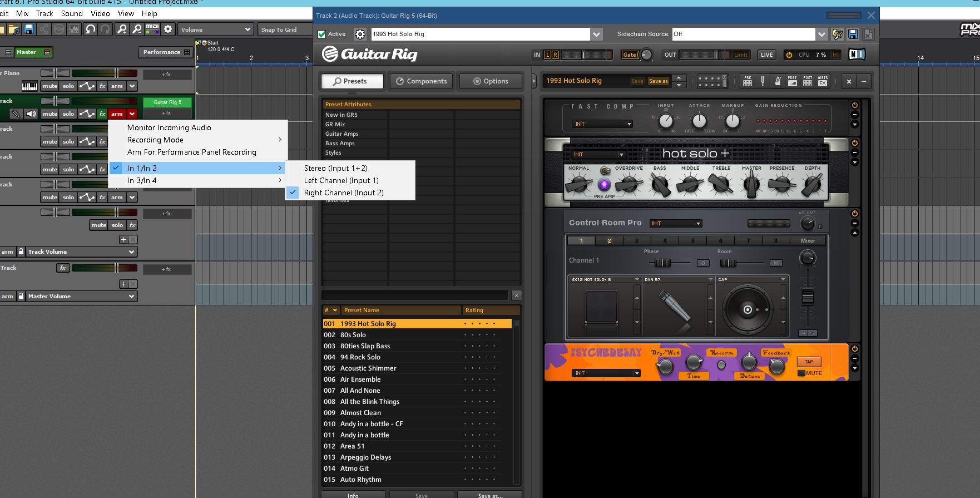
Task: Open the Guitar Rig tuner tool
Action: point(763,81)
